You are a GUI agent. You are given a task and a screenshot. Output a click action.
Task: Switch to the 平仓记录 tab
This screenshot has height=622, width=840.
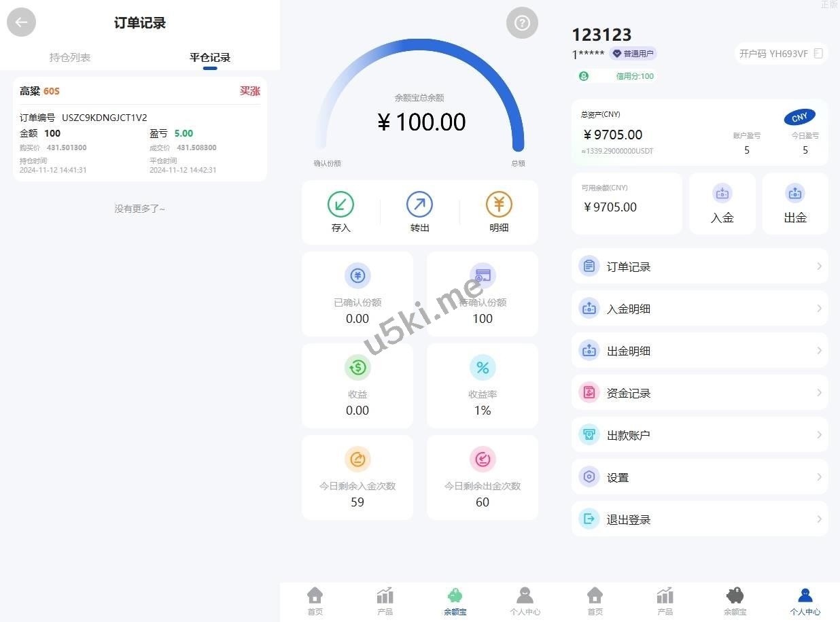point(210,57)
